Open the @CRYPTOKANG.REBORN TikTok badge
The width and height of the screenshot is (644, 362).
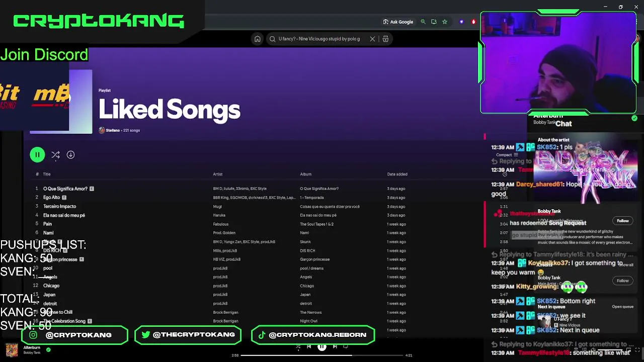coord(313,335)
